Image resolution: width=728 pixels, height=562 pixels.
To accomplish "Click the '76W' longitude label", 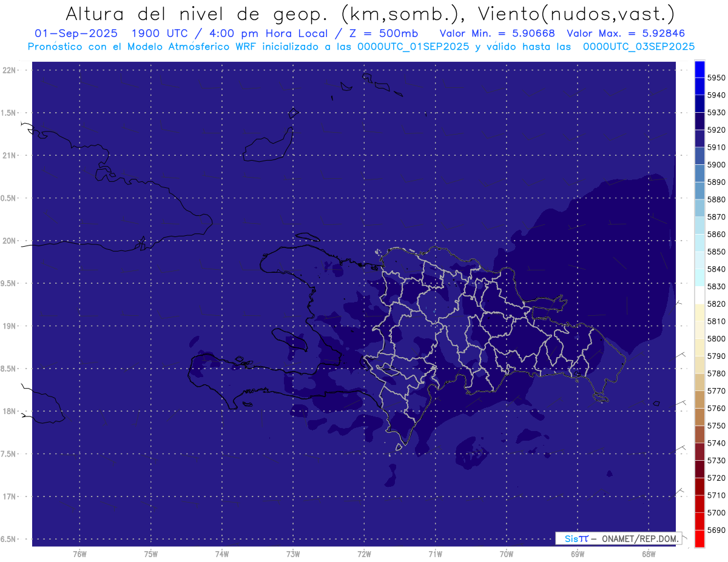I will (79, 554).
